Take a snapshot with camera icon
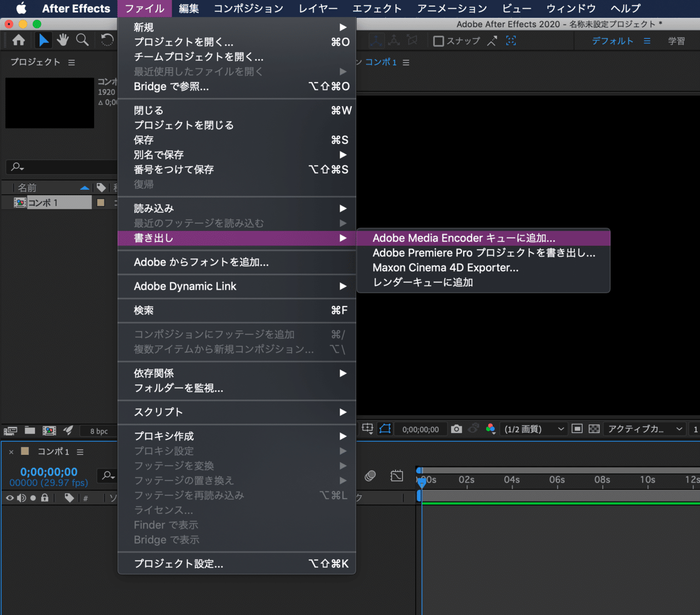The image size is (700, 615). click(x=456, y=429)
